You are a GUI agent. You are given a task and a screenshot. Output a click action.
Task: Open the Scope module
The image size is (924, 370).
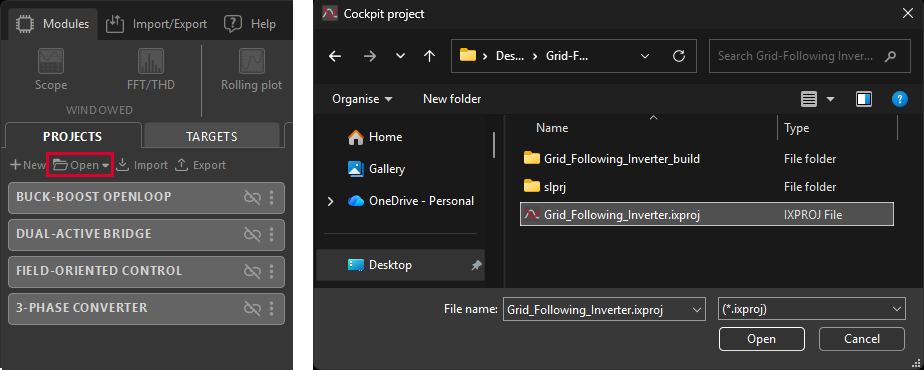coord(51,70)
